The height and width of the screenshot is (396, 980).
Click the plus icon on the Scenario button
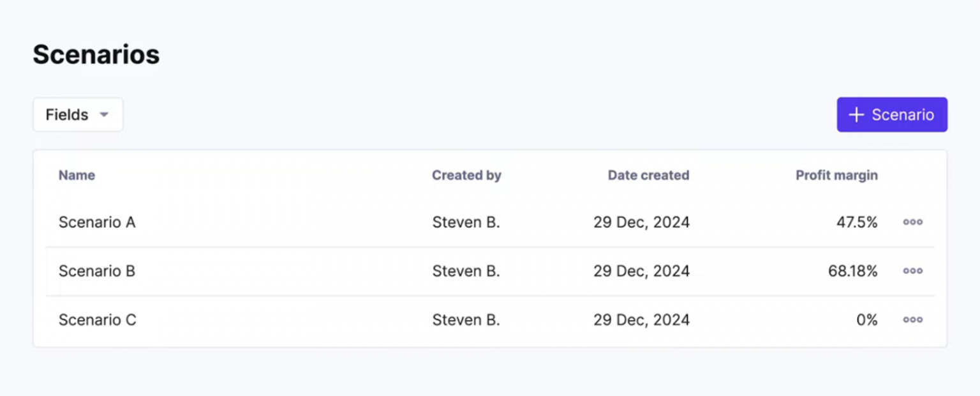click(x=856, y=114)
